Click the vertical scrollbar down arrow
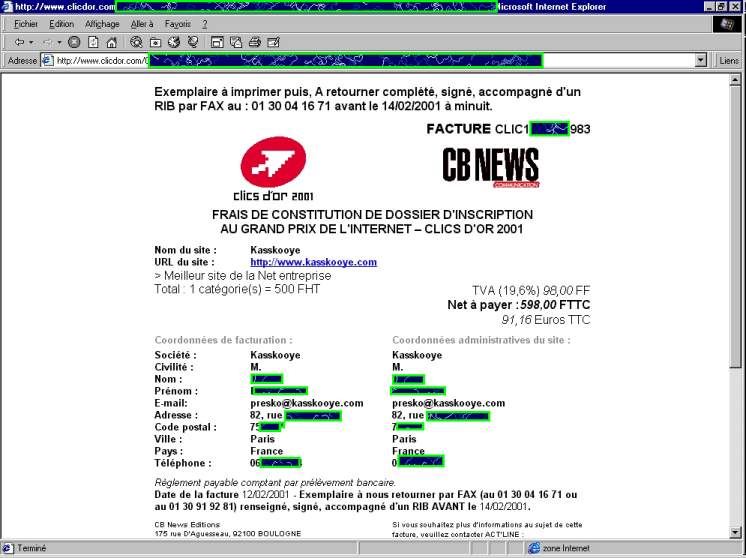 (x=735, y=532)
